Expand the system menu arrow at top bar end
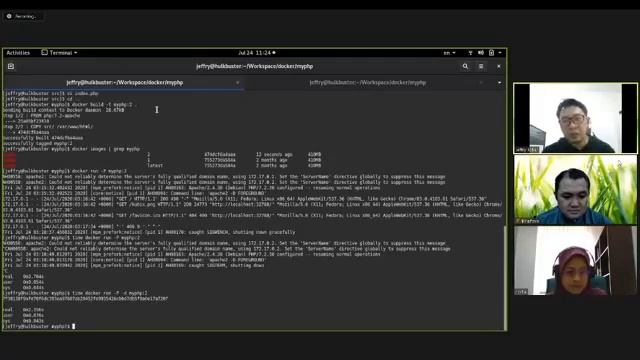This screenshot has height=360, width=640. [500, 53]
